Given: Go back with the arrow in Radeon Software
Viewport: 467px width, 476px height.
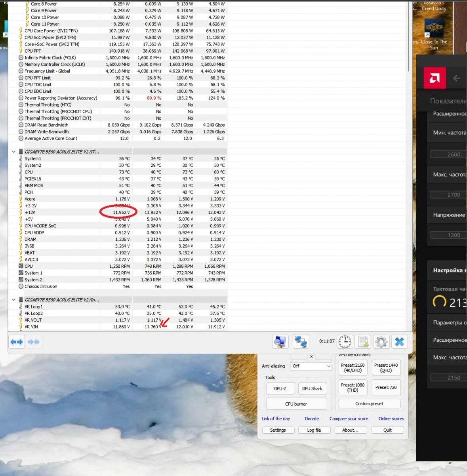Looking at the screenshot, I should [457, 78].
